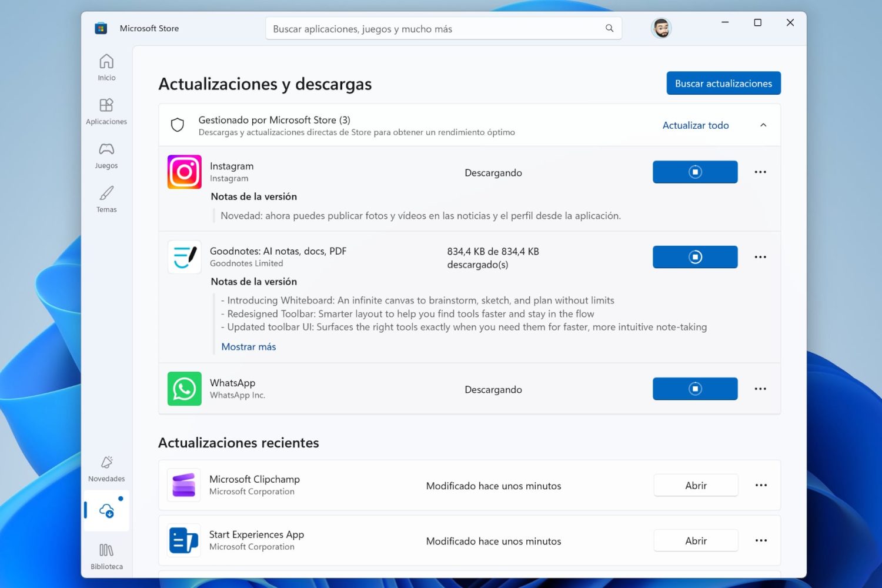Collapse the Gestionado por Microsoft Store section
Viewport: 882px width, 588px height.
coord(763,125)
